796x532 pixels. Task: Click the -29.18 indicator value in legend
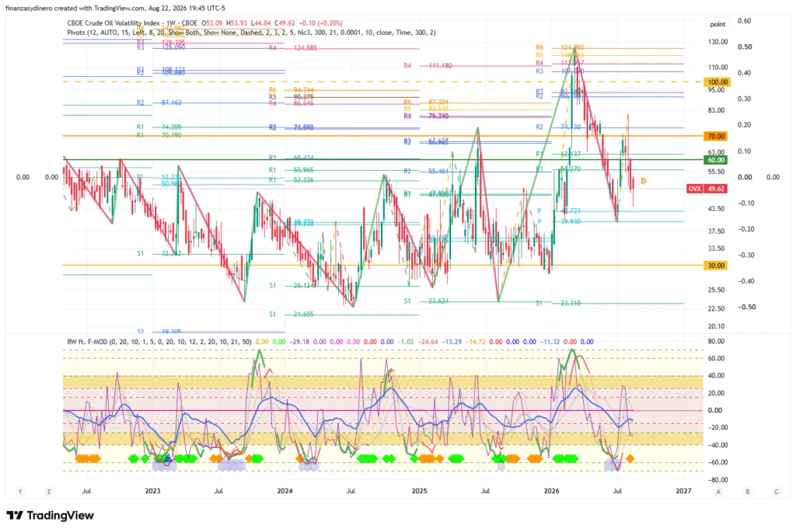pos(299,342)
